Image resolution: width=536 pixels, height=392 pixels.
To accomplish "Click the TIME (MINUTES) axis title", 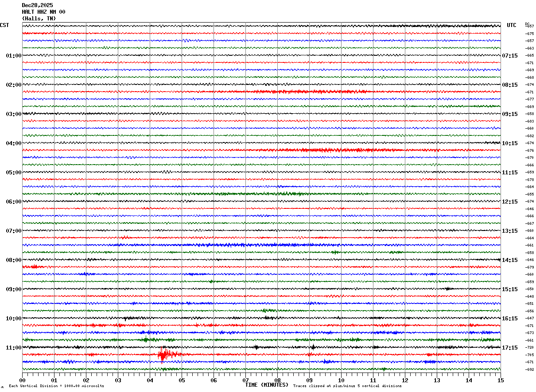I will click(x=267, y=385).
